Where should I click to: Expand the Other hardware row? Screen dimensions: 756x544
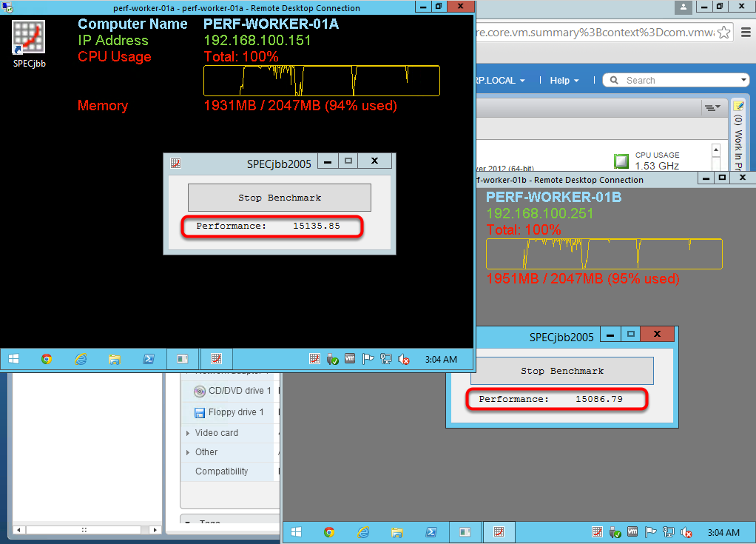(x=188, y=452)
